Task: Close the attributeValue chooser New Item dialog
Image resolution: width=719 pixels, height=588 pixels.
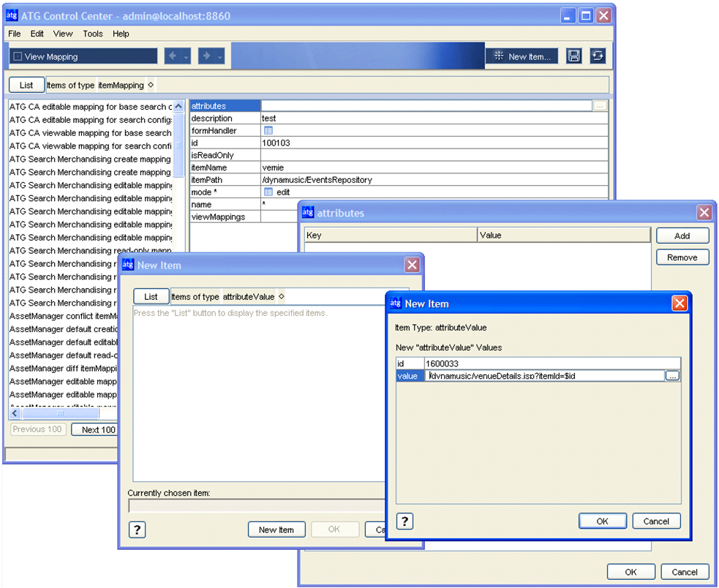Action: point(412,265)
